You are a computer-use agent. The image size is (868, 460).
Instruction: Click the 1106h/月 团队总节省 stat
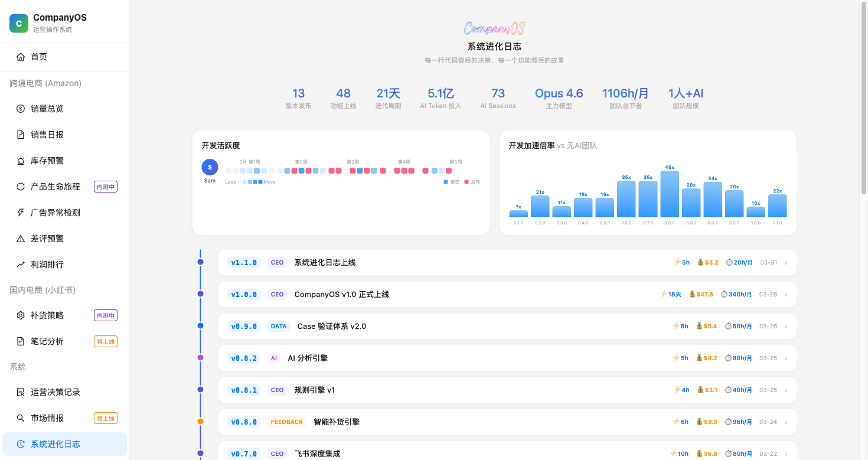tap(625, 98)
